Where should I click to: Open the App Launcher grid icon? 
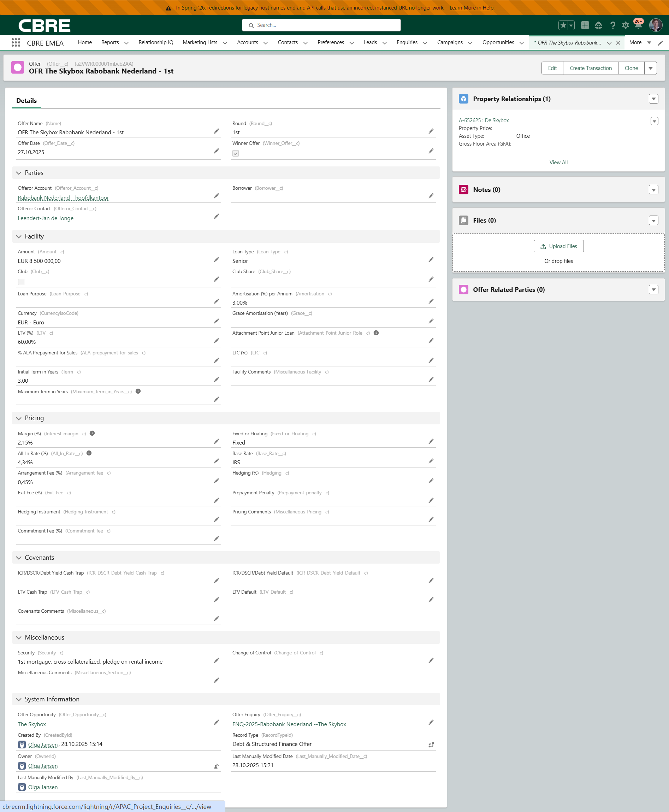pyautogui.click(x=16, y=42)
